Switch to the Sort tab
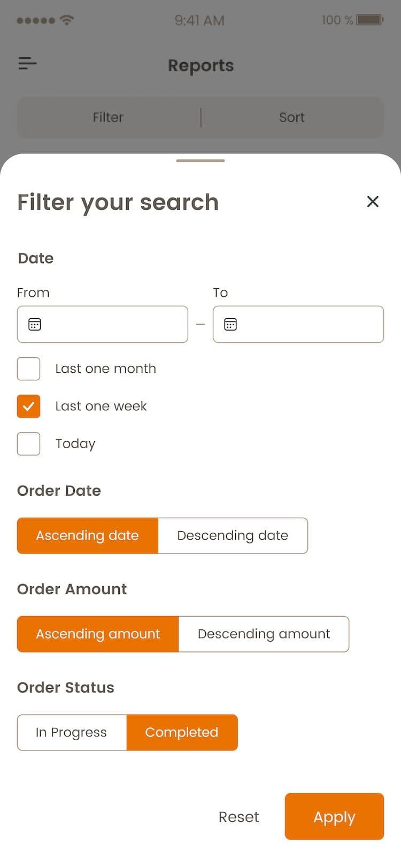 click(x=292, y=118)
